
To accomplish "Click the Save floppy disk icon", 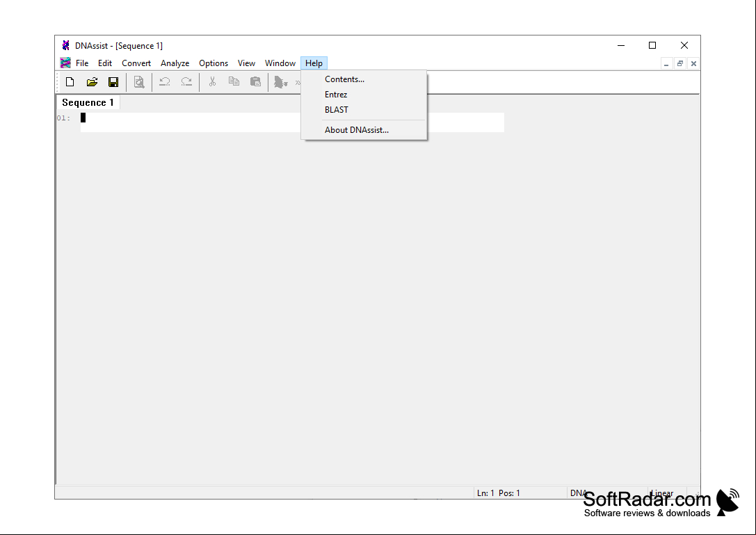I will [x=113, y=82].
